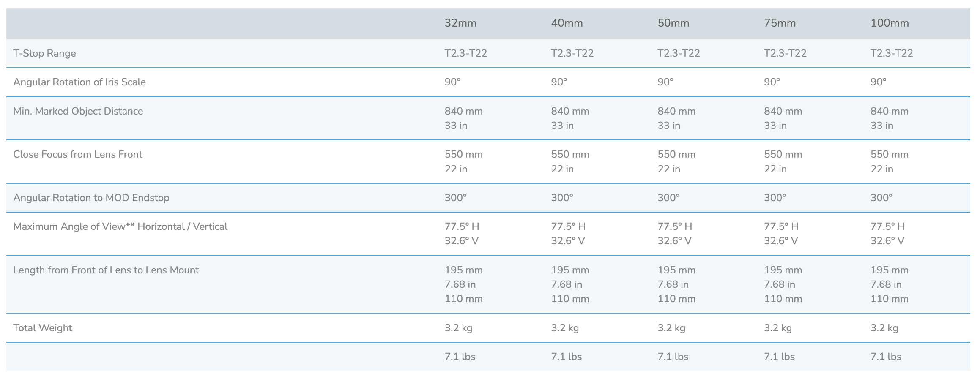Viewport: 980px width, 382px height.
Task: Click the T-Stop Range row label
Action: (x=45, y=53)
